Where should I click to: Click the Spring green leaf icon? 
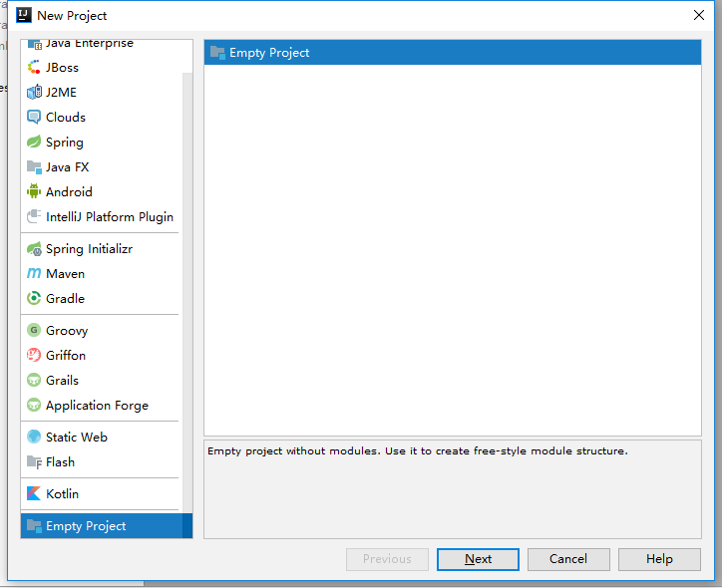(x=34, y=142)
